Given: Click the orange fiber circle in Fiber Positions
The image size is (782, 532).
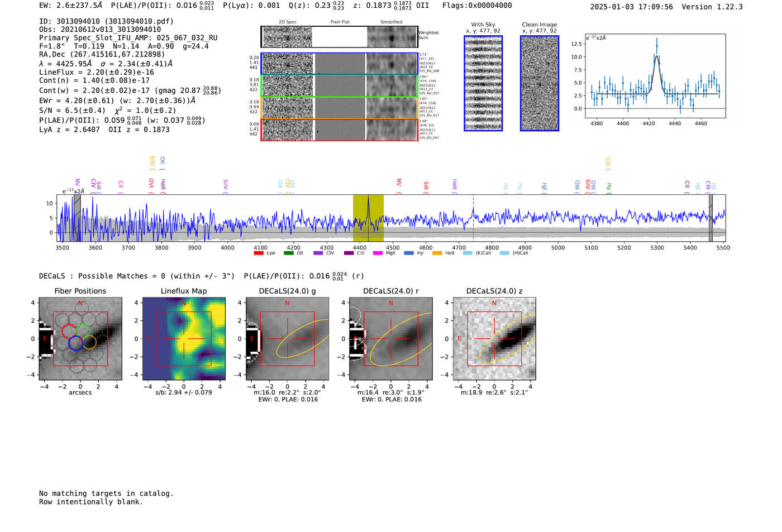Looking at the screenshot, I should 89,342.
